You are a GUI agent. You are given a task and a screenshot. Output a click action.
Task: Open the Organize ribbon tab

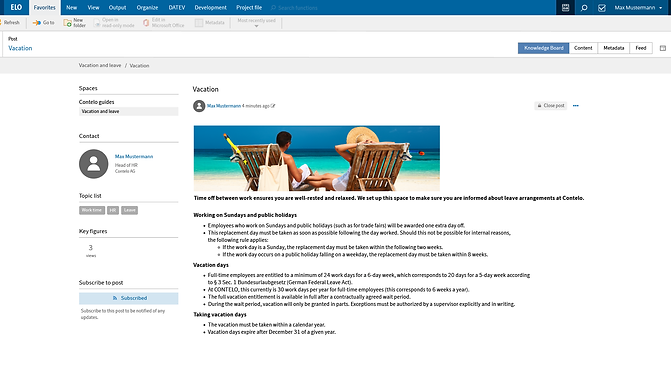(x=147, y=8)
